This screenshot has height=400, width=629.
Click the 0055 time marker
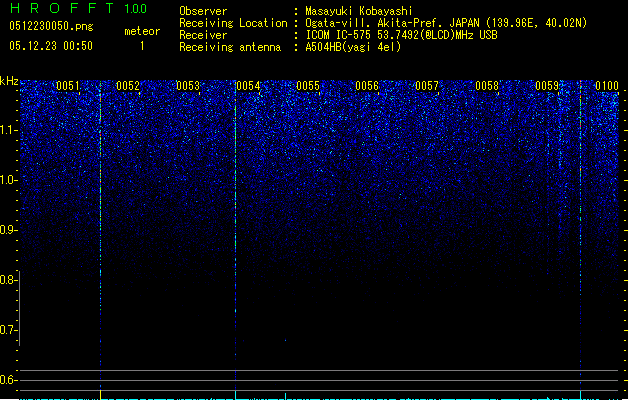[308, 86]
